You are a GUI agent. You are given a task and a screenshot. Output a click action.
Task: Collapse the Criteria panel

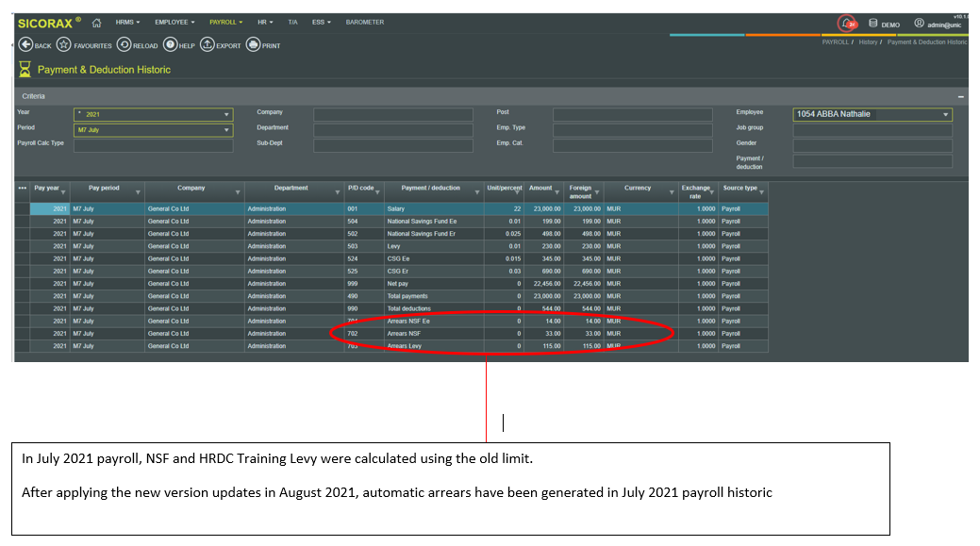[x=960, y=97]
